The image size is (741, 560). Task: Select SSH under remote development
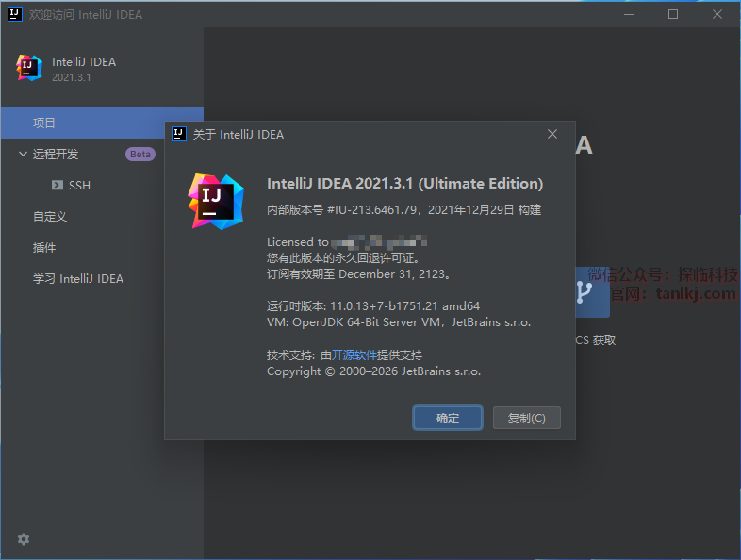click(79, 185)
